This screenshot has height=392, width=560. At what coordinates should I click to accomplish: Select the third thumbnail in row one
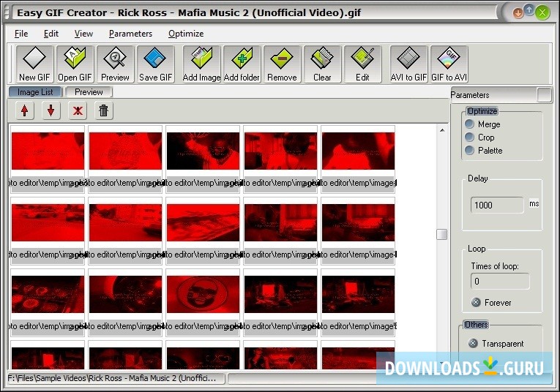pos(203,151)
